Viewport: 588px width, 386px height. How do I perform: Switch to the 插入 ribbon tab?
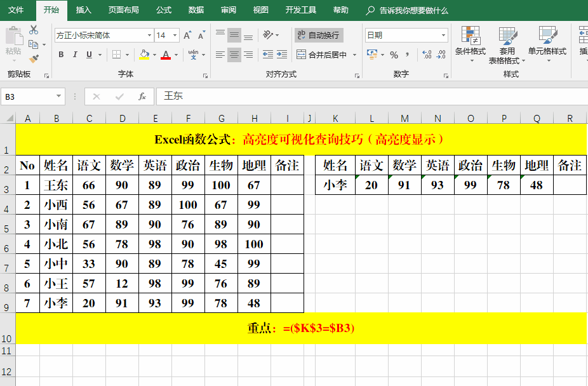pyautogui.click(x=84, y=10)
